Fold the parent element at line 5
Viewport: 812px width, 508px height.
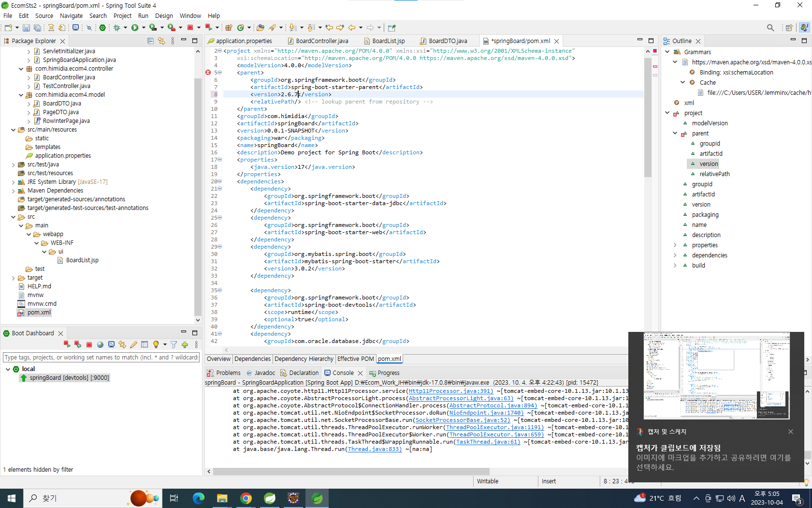coord(220,73)
